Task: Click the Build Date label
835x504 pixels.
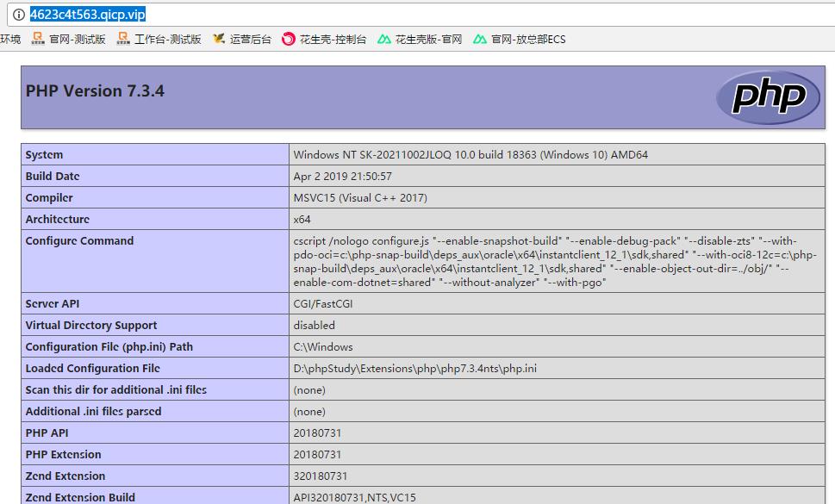Action: pyautogui.click(x=53, y=176)
